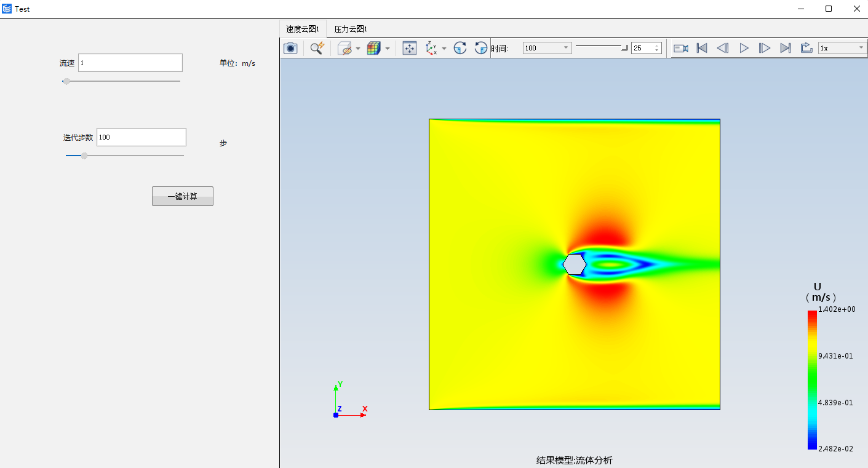This screenshot has height=468, width=868.
Task: Click the time slider handle in toolbar
Action: (x=624, y=47)
